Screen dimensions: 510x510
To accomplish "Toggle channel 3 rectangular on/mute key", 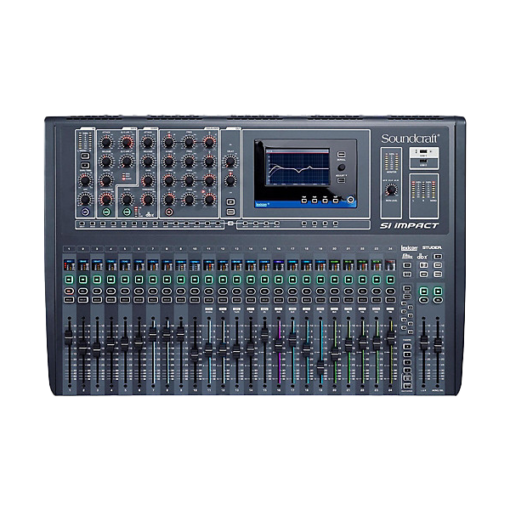I will pos(97,300).
